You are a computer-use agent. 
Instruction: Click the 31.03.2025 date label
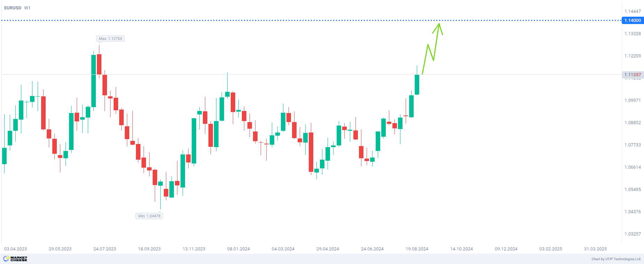595,249
